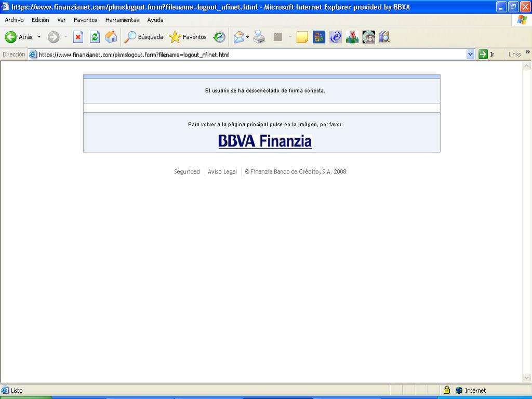Image resolution: width=532 pixels, height=399 pixels.
Task: Restore down the Internet Explorer window
Action: pyautogui.click(x=513, y=7)
